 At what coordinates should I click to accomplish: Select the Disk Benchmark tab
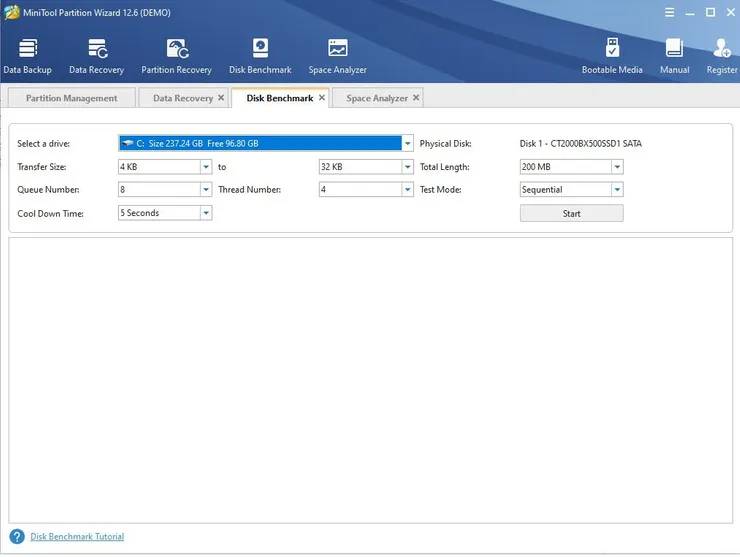coord(280,98)
